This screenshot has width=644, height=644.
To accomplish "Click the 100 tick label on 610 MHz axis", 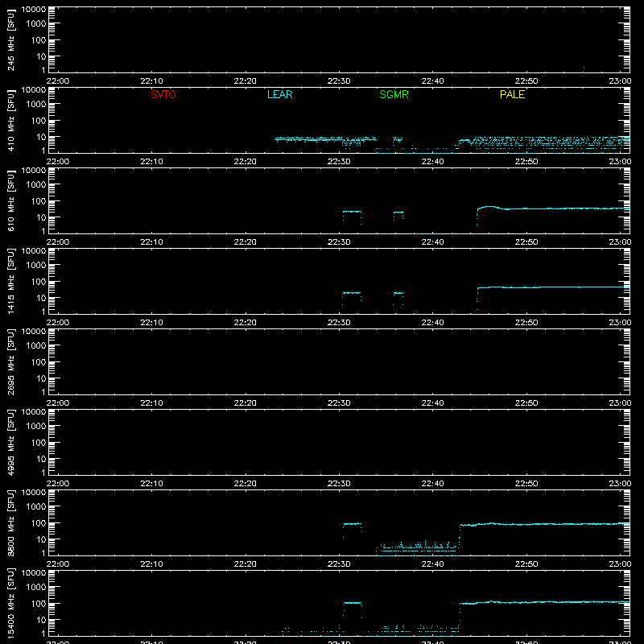I will tap(39, 201).
